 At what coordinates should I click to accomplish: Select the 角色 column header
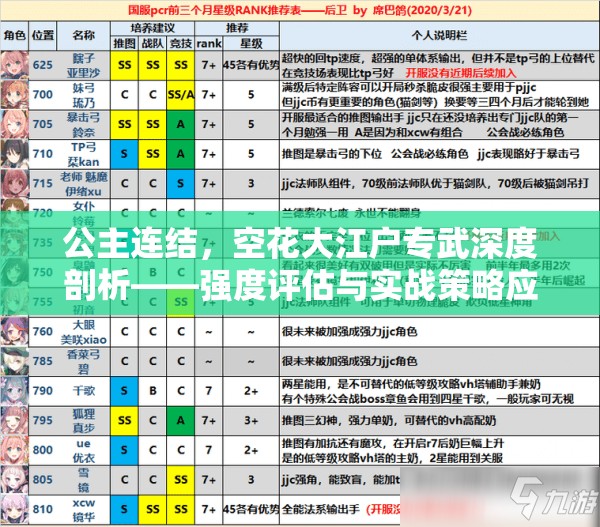15,36
